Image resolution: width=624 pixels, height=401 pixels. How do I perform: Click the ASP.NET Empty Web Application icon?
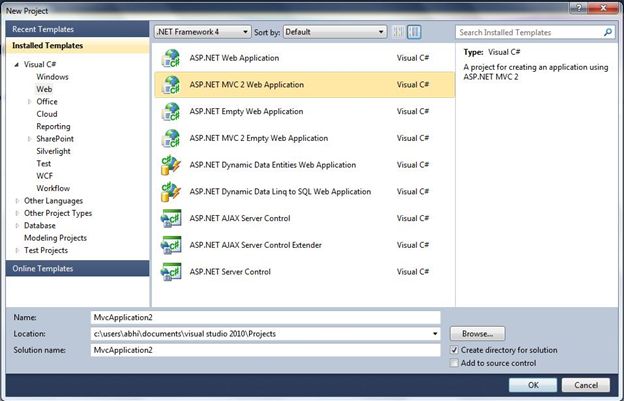171,111
